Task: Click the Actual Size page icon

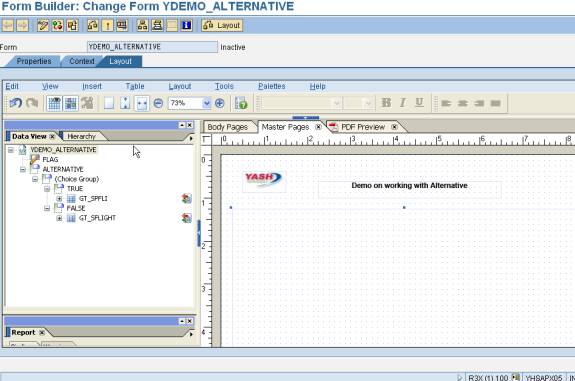Action: click(x=109, y=103)
